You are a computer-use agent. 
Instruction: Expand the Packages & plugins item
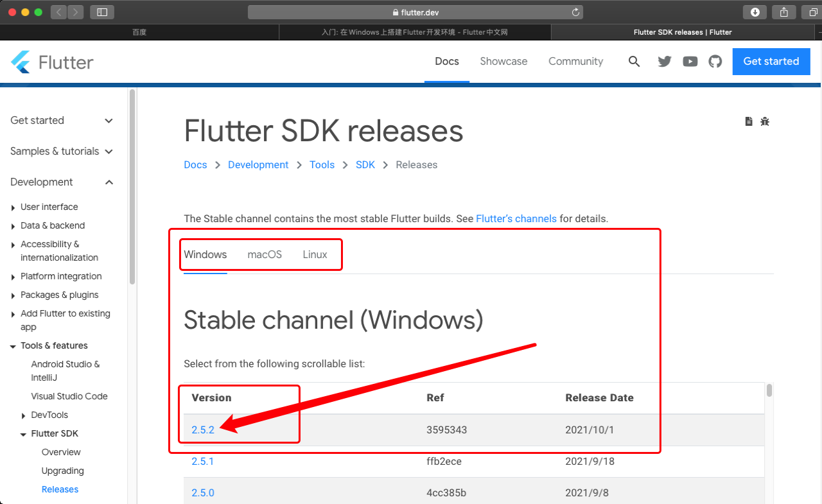(55, 295)
